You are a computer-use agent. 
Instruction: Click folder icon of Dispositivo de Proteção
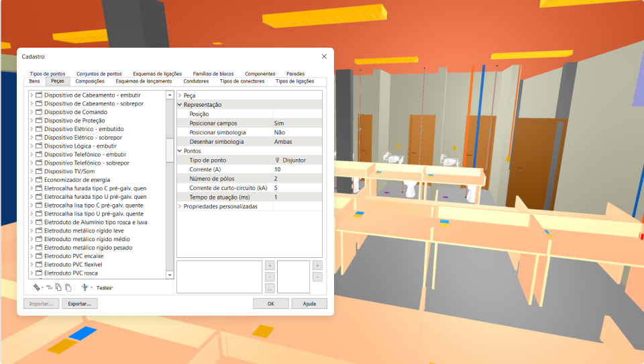click(x=39, y=120)
